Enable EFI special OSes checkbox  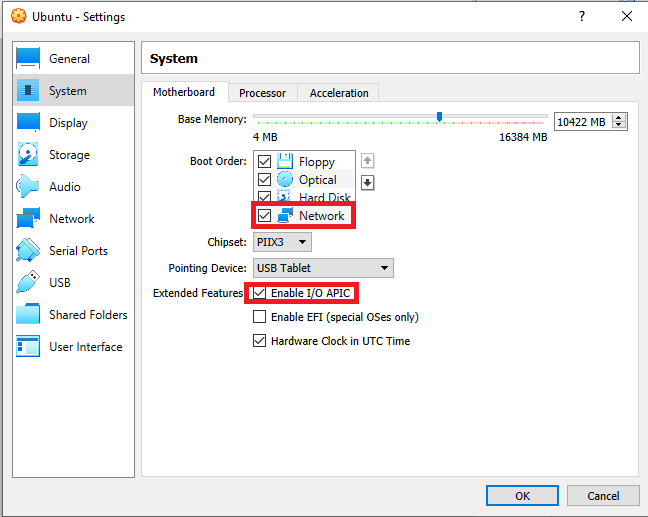[259, 317]
